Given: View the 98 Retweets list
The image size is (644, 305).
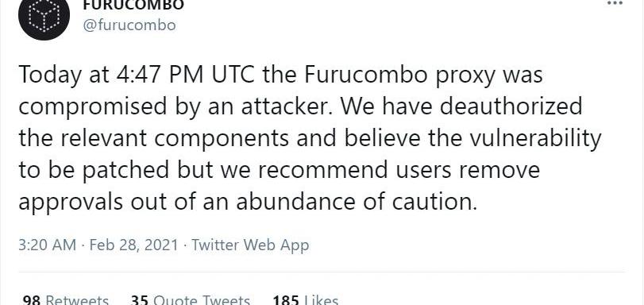Looking at the screenshot, I should point(66,300).
